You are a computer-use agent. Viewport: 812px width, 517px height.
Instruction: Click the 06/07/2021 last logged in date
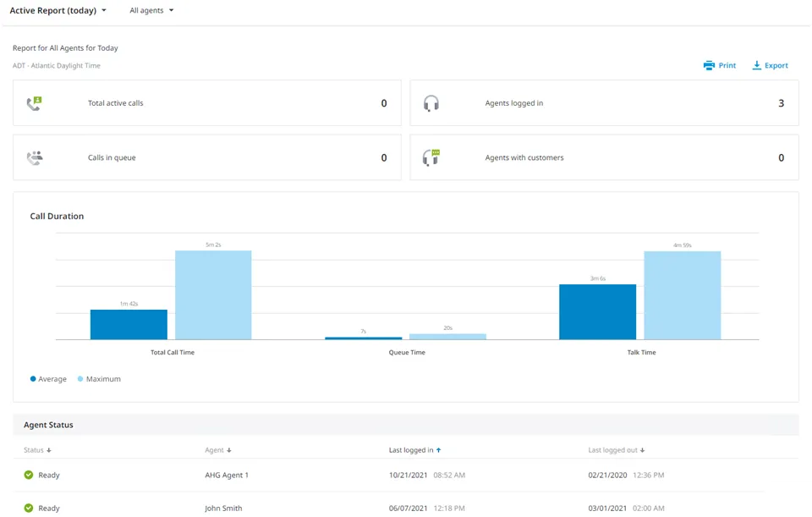pos(408,509)
